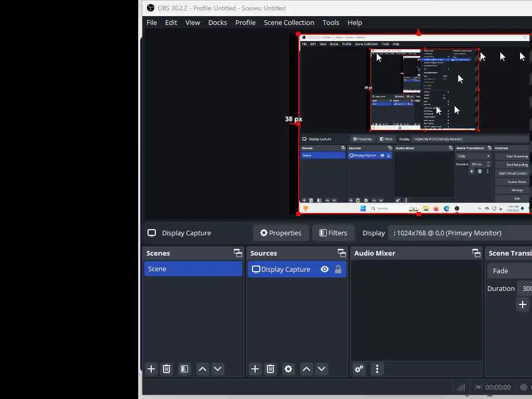Image resolution: width=532 pixels, height=399 pixels.
Task: Toggle Display Capture visibility eye
Action: pos(325,269)
